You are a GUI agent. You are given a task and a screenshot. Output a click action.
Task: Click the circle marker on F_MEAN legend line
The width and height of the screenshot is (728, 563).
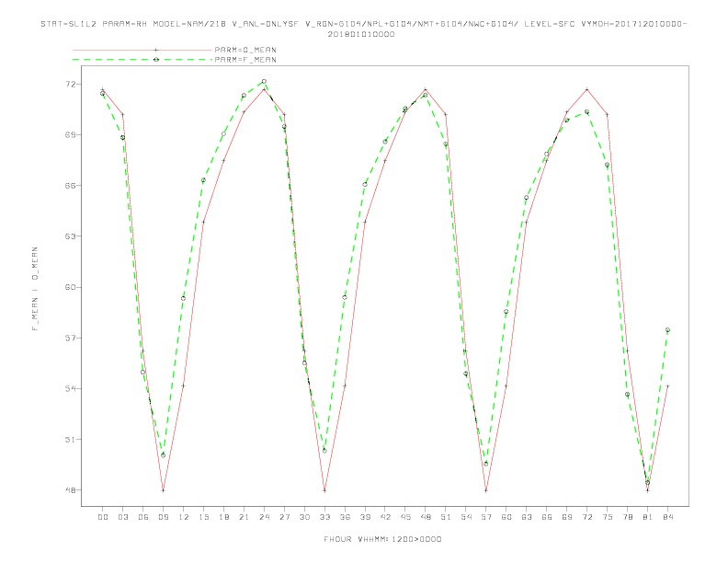coord(156,60)
